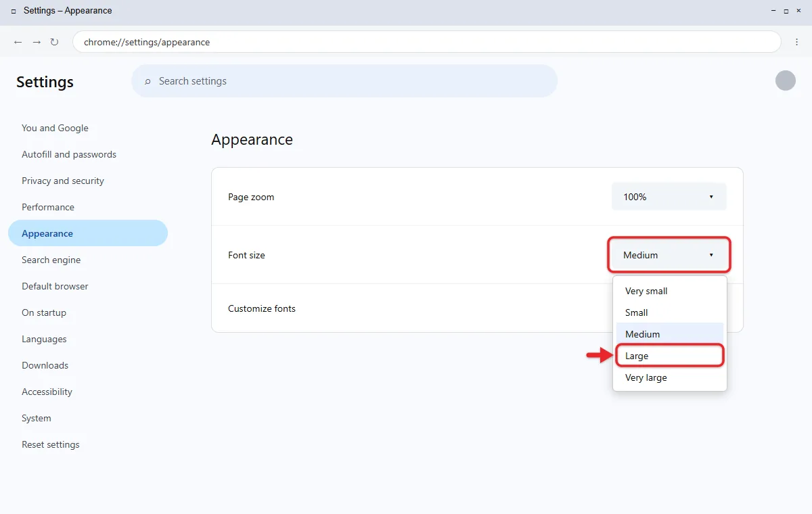Open Customize fonts row
This screenshot has width=812, height=514.
477,308
